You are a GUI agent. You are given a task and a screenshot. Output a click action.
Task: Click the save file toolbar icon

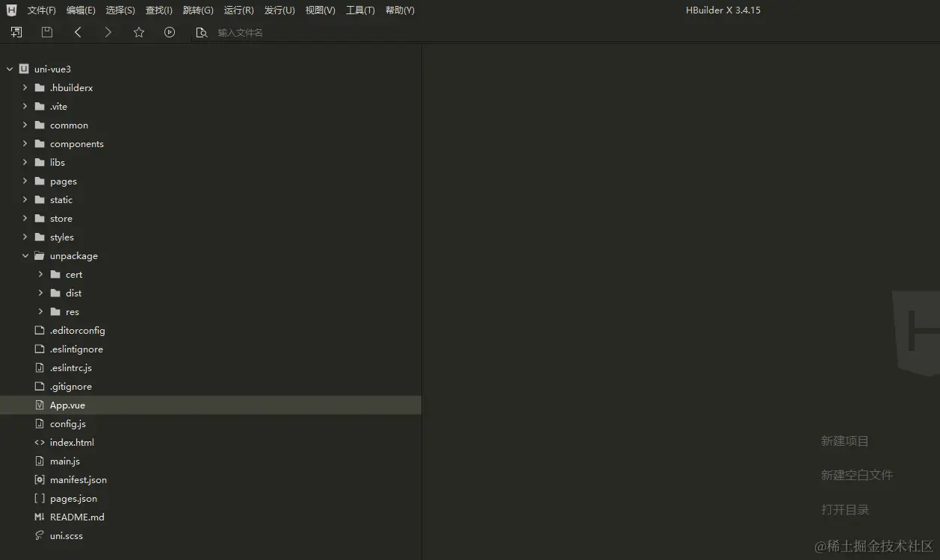(47, 32)
